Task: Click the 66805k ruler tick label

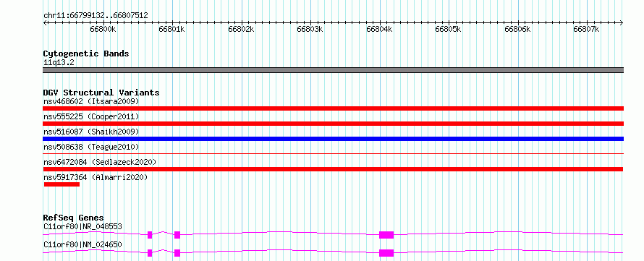Action: (448, 29)
